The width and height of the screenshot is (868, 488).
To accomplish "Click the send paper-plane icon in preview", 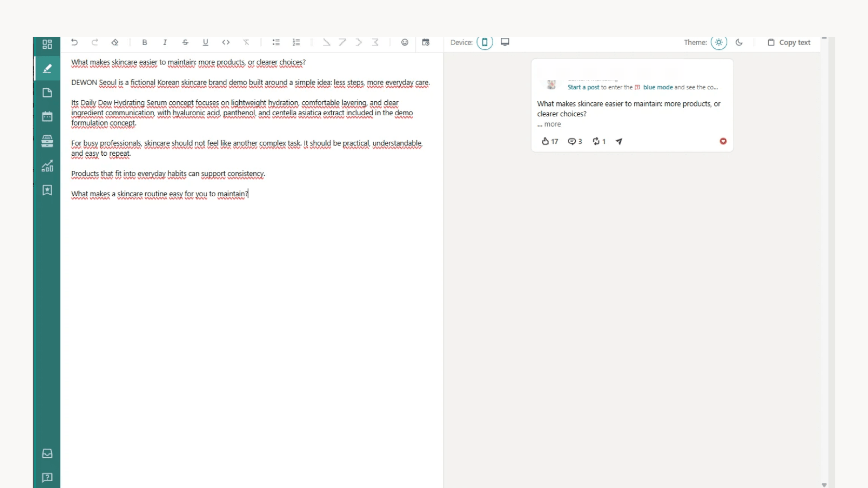I will (x=619, y=141).
